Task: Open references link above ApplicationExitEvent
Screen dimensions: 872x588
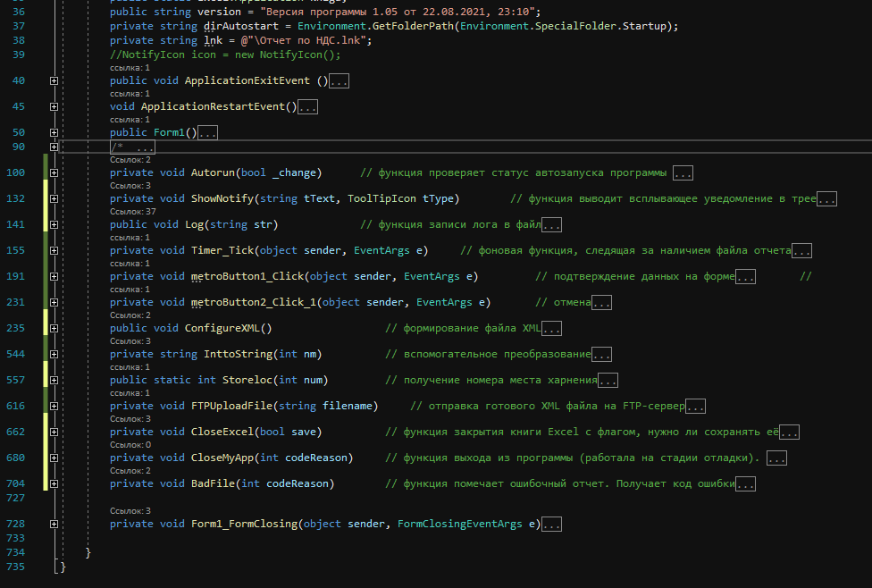Action: click(x=130, y=68)
